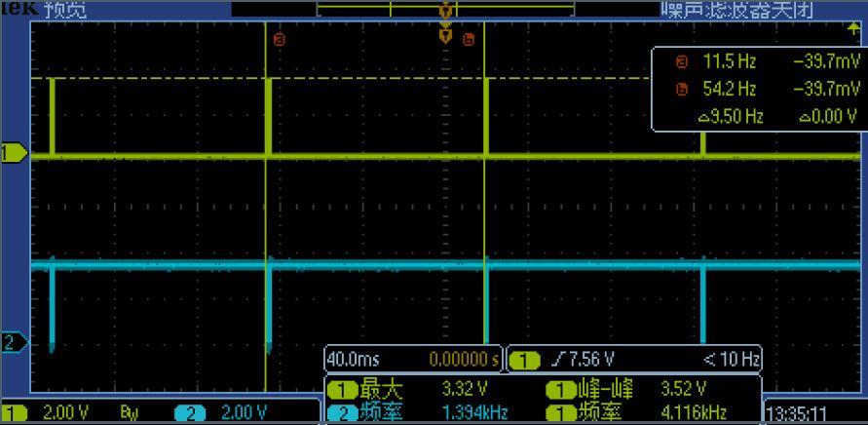Click the channel 1 badge beside 2.00 V
This screenshot has height=425, width=868.
tap(16, 412)
